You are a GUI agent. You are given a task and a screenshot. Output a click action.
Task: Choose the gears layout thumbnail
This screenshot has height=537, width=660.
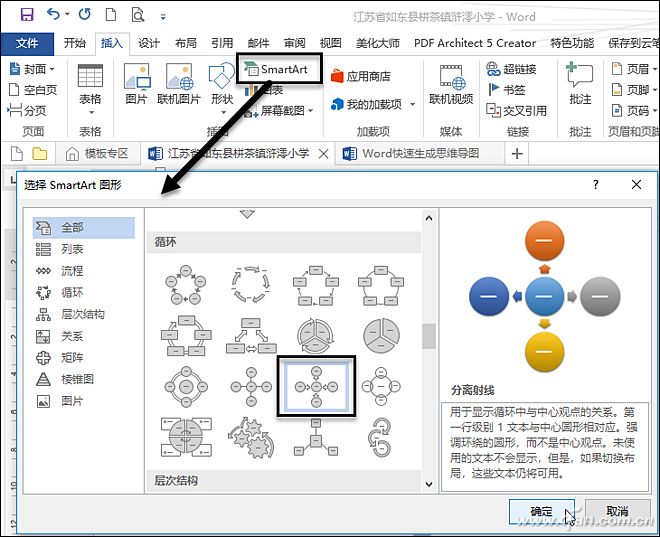(251, 438)
